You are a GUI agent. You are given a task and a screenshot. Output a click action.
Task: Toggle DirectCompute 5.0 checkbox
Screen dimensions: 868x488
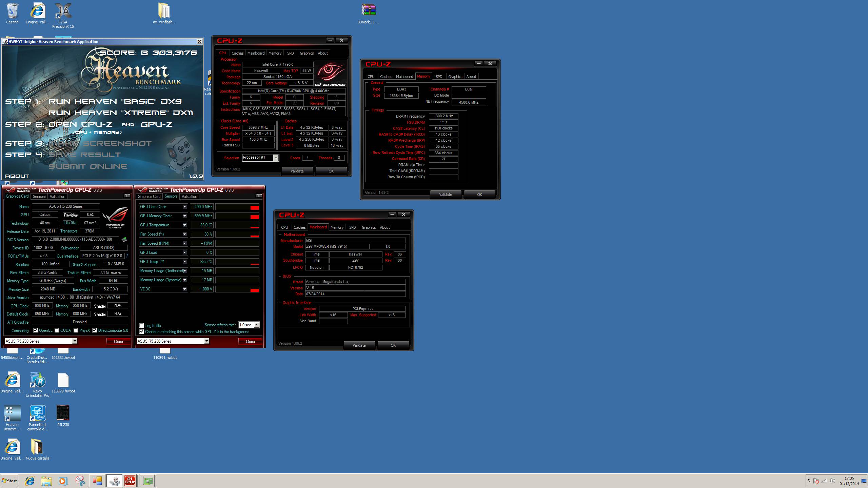95,330
